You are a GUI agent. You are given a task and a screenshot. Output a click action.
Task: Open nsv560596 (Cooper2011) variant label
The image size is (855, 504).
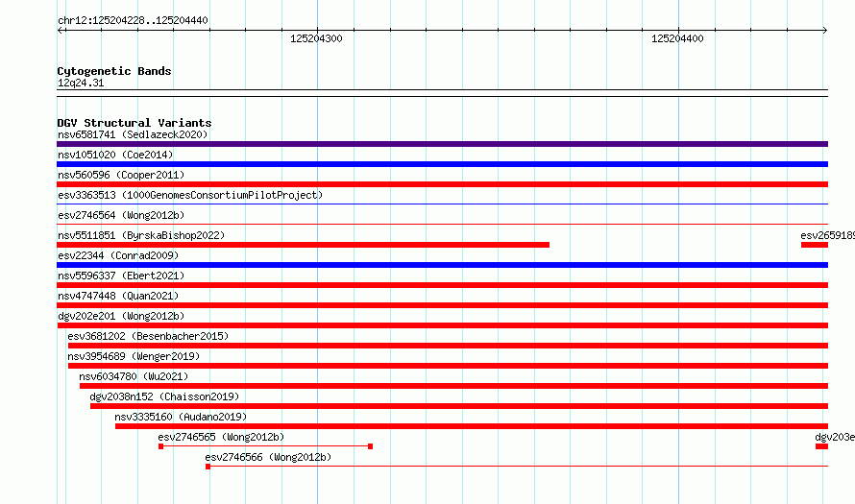pos(121,175)
